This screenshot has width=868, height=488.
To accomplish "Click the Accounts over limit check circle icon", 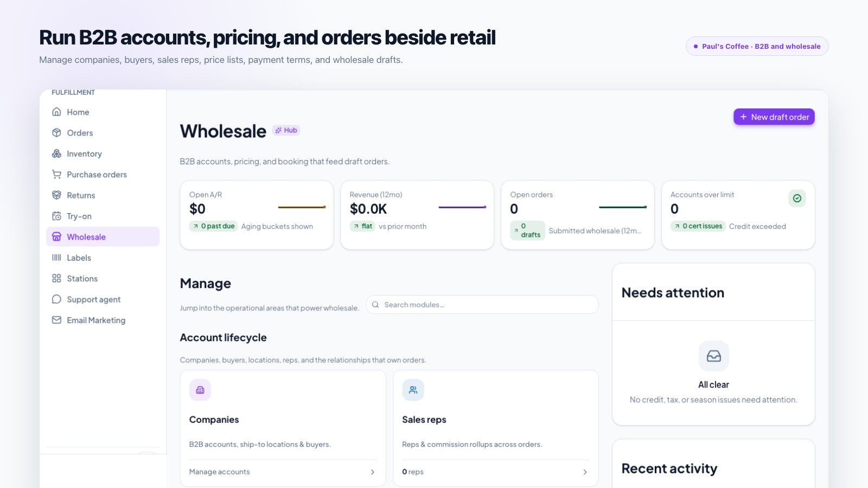I will coord(797,198).
